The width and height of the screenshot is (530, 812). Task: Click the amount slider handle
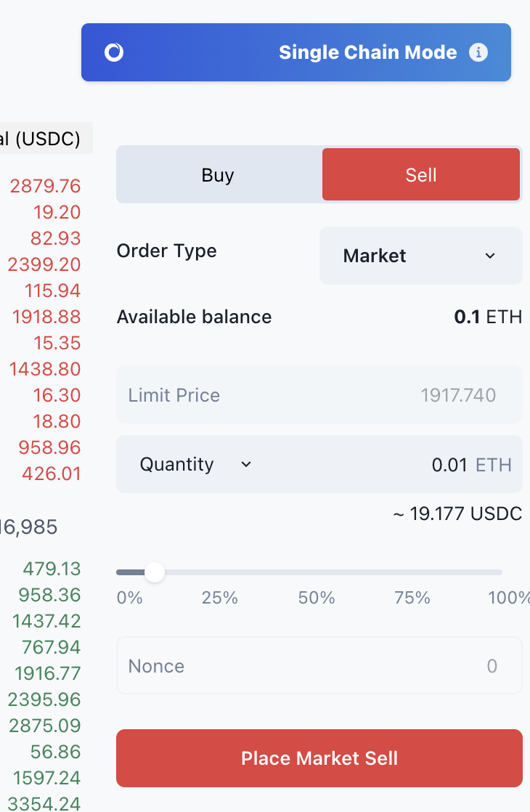155,573
